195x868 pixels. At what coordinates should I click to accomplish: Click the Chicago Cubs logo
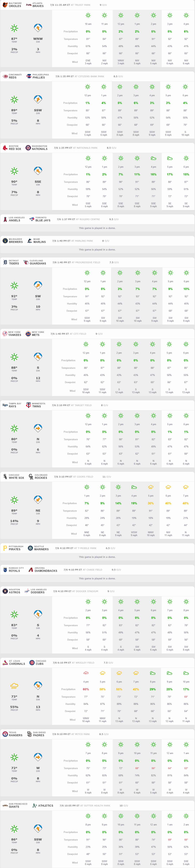pyautogui.click(x=32, y=662)
